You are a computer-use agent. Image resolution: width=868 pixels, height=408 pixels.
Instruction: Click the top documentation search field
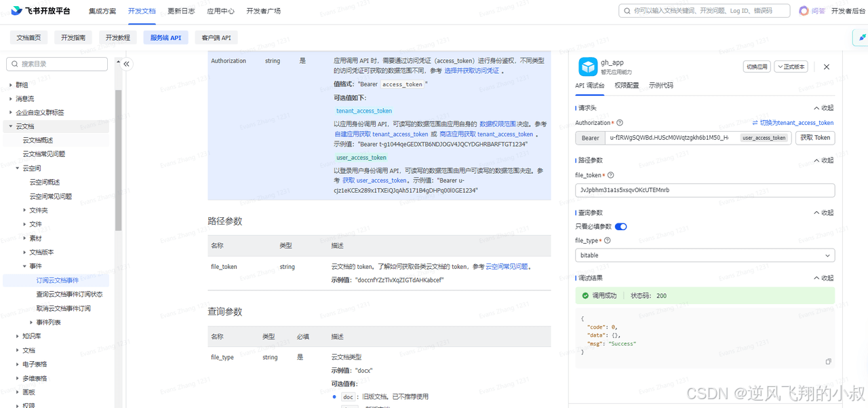[x=704, y=11]
